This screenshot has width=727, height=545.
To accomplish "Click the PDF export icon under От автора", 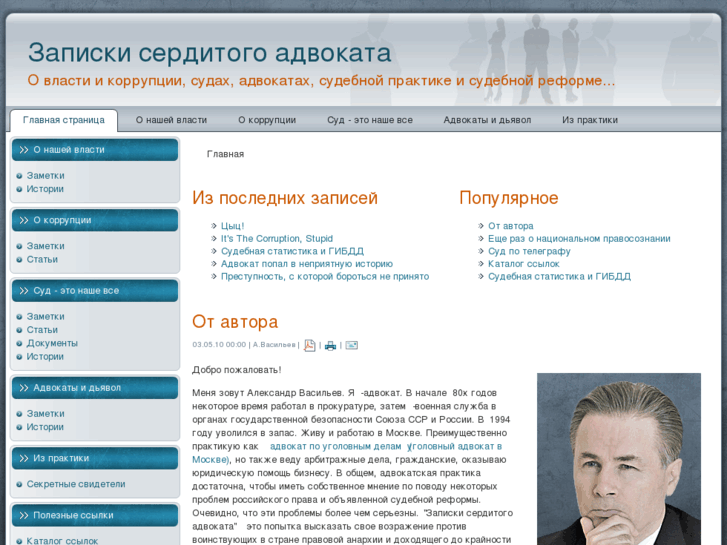I will click(309, 346).
